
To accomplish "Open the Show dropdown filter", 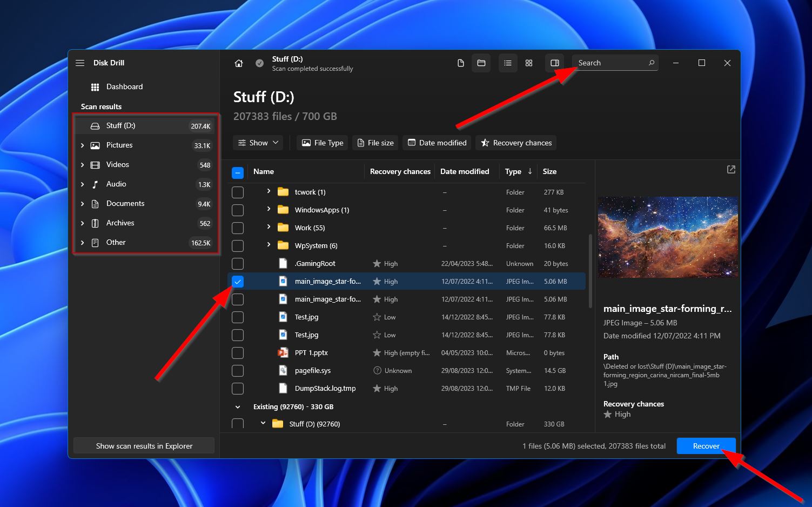I will pyautogui.click(x=259, y=143).
